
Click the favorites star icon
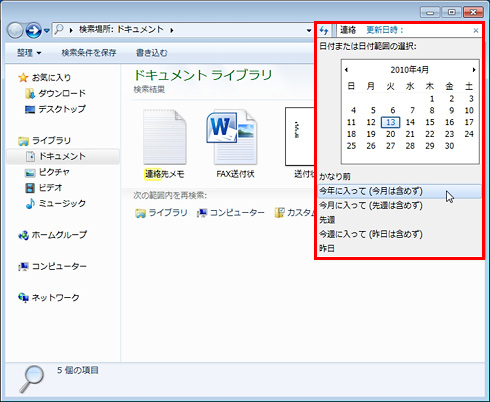click(23, 78)
